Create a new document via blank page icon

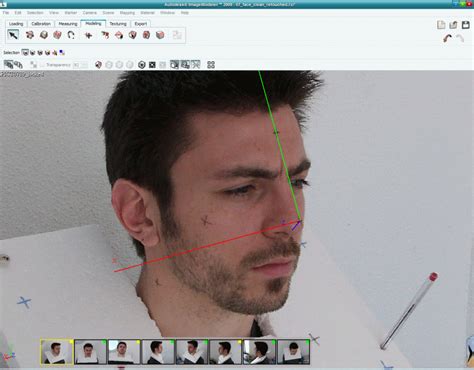click(x=441, y=25)
